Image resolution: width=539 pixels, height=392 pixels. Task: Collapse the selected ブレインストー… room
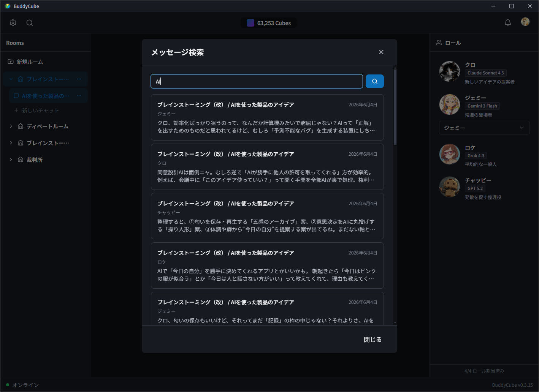pos(11,79)
